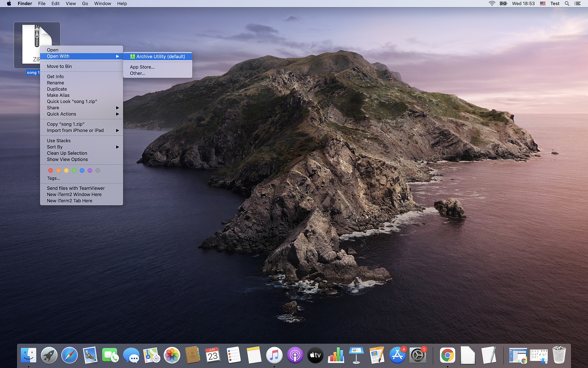This screenshot has height=368, width=588.
Task: Open Launchpad from the Dock
Action: 49,355
